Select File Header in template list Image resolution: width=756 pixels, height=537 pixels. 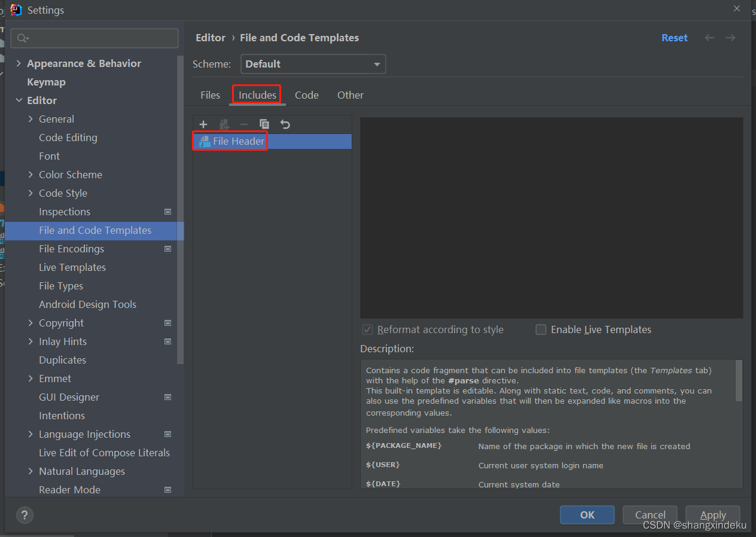coord(272,142)
